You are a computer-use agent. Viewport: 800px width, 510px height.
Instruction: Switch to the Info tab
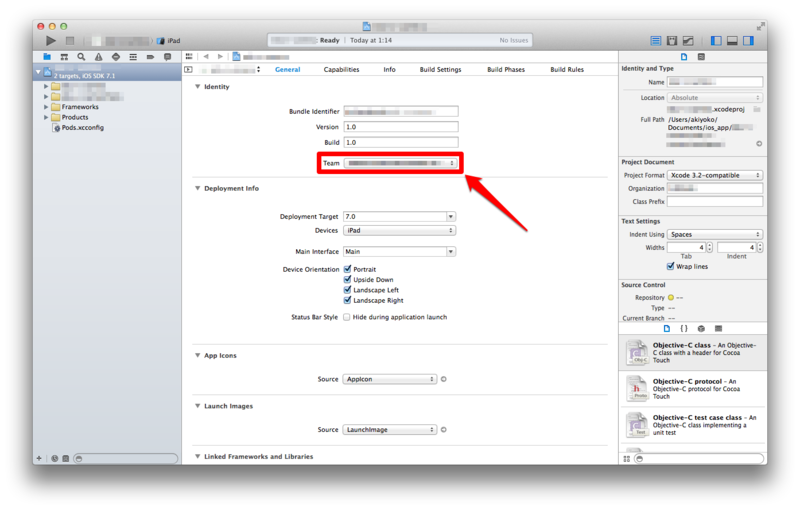click(x=389, y=69)
